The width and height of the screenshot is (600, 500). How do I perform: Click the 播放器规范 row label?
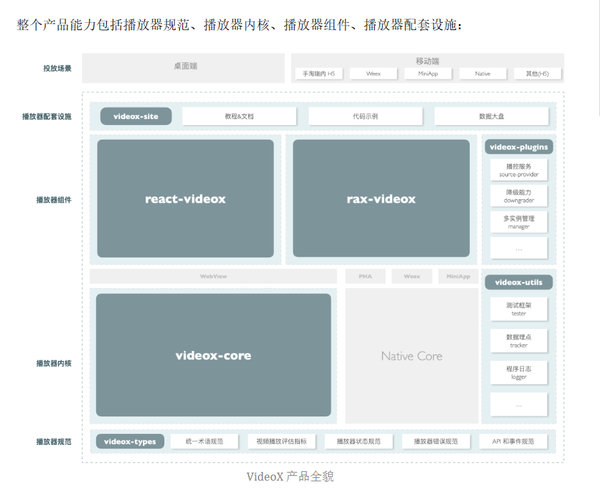[x=54, y=442]
